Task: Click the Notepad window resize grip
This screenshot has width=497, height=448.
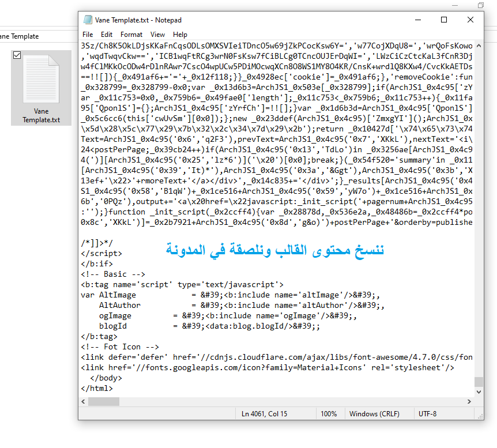Action: (x=480, y=416)
